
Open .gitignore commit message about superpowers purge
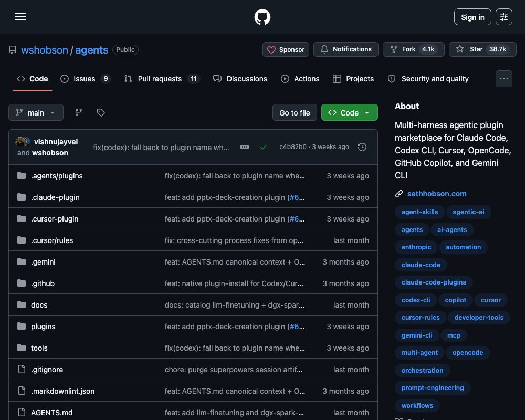(234, 370)
